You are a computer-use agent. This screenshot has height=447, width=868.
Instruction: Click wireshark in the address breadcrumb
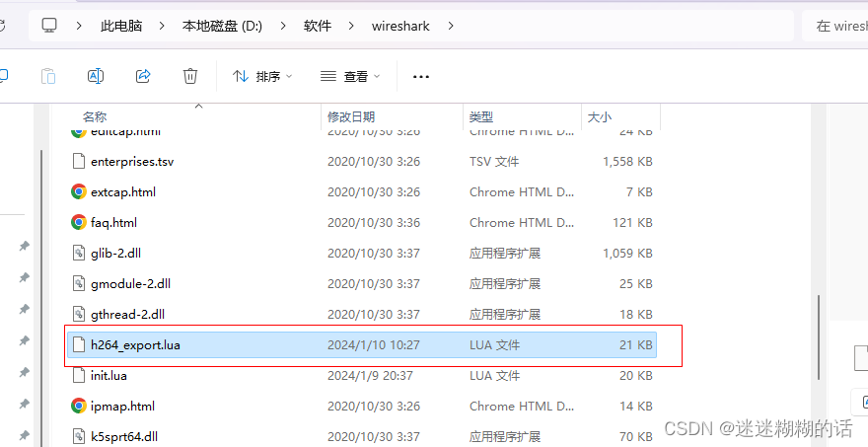click(x=400, y=26)
